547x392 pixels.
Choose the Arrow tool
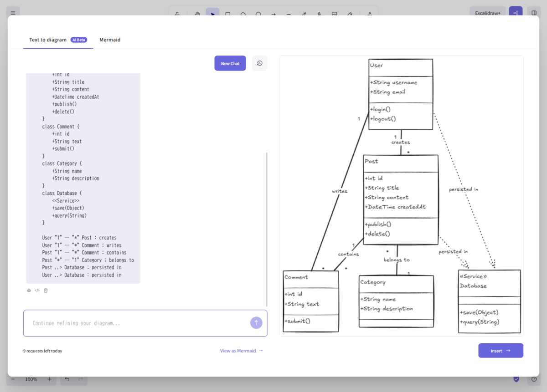(273, 14)
